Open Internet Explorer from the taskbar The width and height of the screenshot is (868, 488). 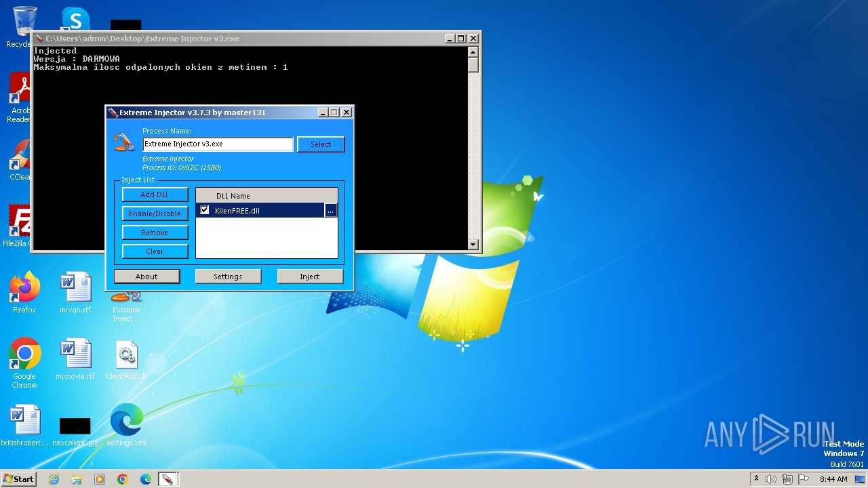(54, 479)
